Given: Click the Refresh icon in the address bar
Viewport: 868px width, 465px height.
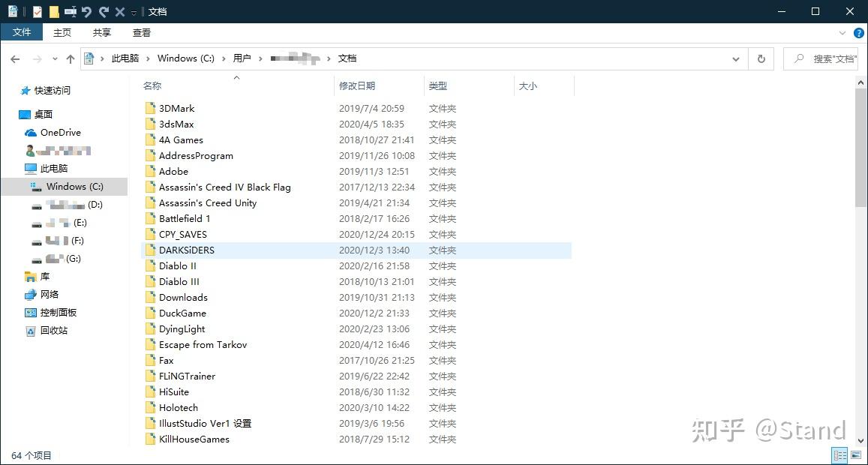Looking at the screenshot, I should 761,58.
